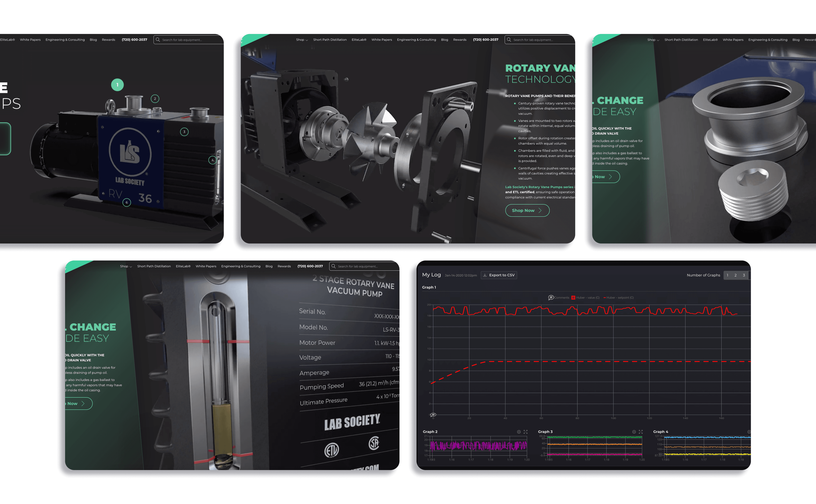Screen dimensions: 816x504
Task: Click Export to CSV in My Log
Action: tap(499, 275)
